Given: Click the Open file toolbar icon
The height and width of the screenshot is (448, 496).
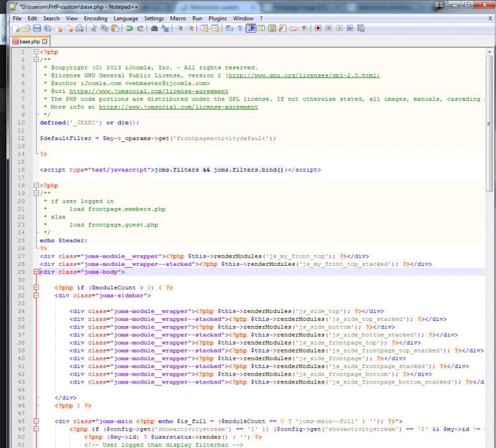Looking at the screenshot, I should click(26, 29).
